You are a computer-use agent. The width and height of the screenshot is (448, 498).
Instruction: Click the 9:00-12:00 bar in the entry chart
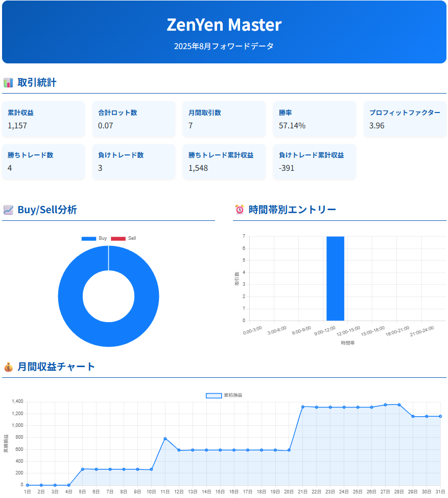[x=336, y=279]
